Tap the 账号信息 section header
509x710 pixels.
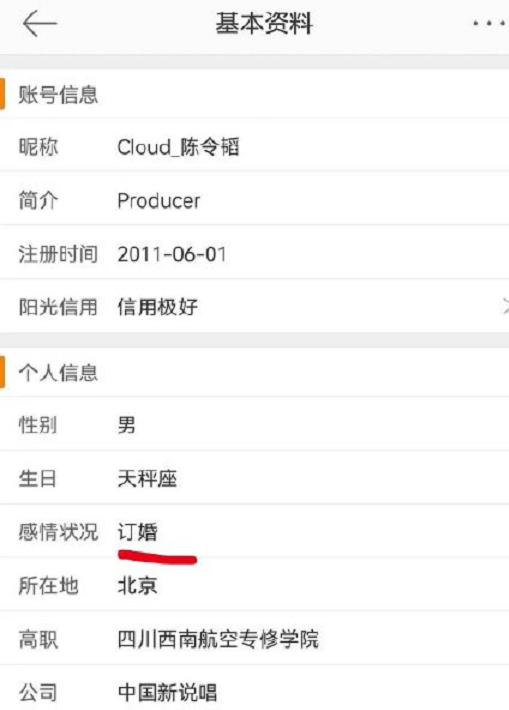point(254,94)
